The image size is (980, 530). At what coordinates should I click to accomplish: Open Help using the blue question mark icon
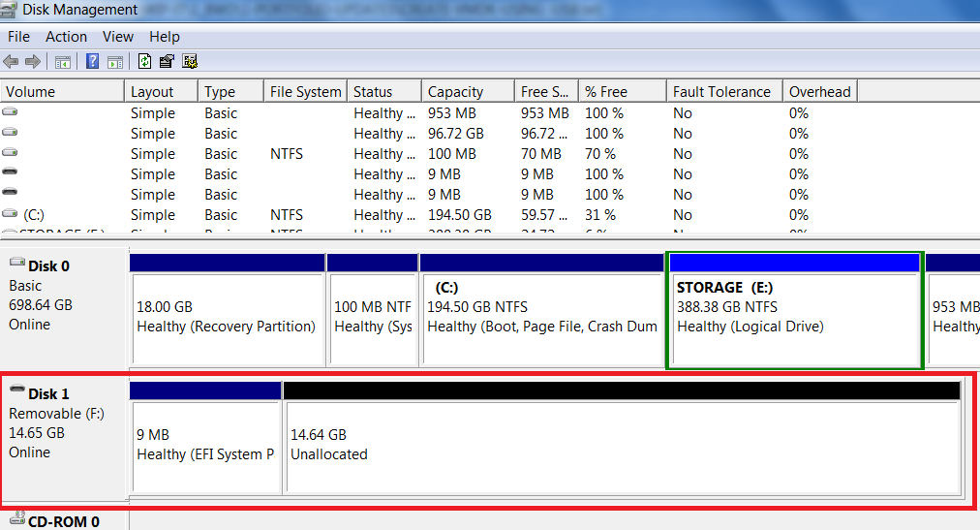point(93,62)
